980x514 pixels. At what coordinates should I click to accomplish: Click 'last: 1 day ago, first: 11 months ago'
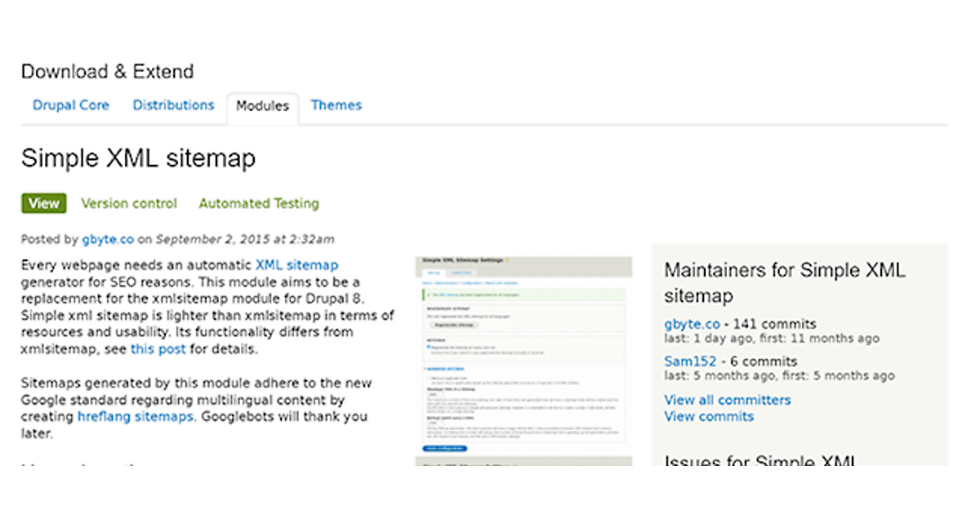772,339
